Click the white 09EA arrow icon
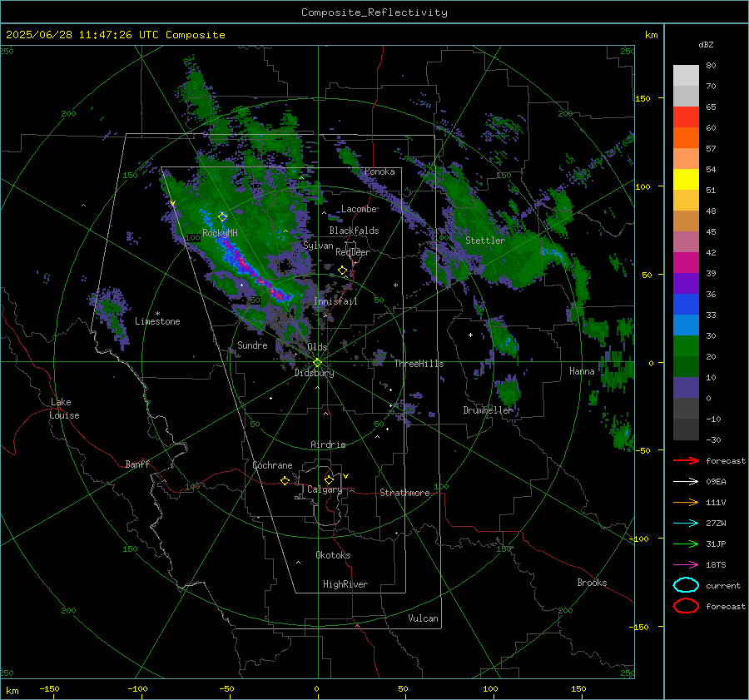Screen dimensions: 749x700 [686, 482]
